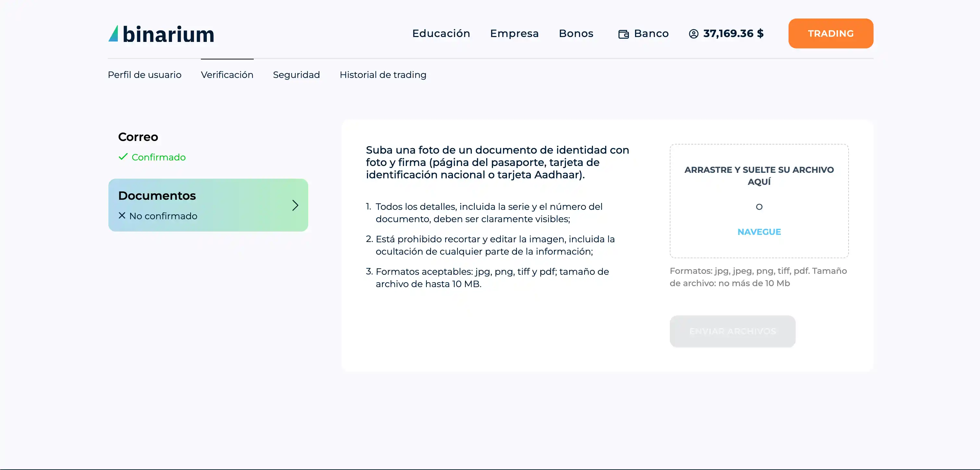Screen dimensions: 980x470
Task: Click instruction 3 about Formatos aceptables
Action: click(487, 278)
